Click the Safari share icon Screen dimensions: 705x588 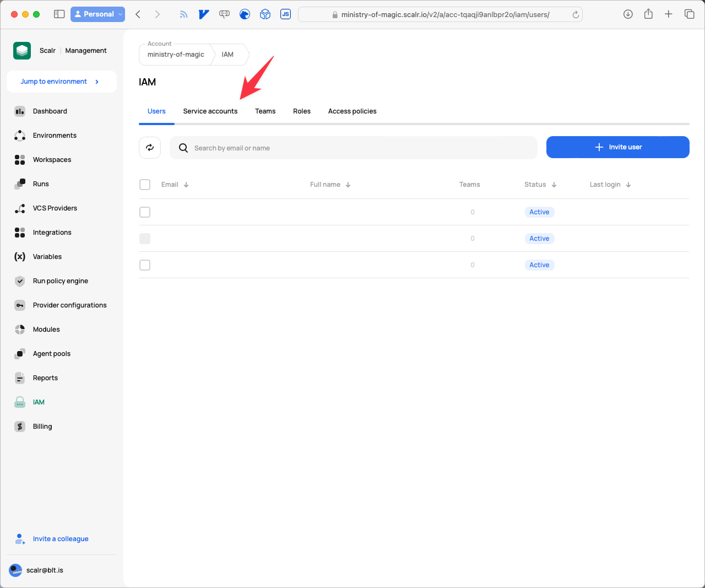coord(648,14)
